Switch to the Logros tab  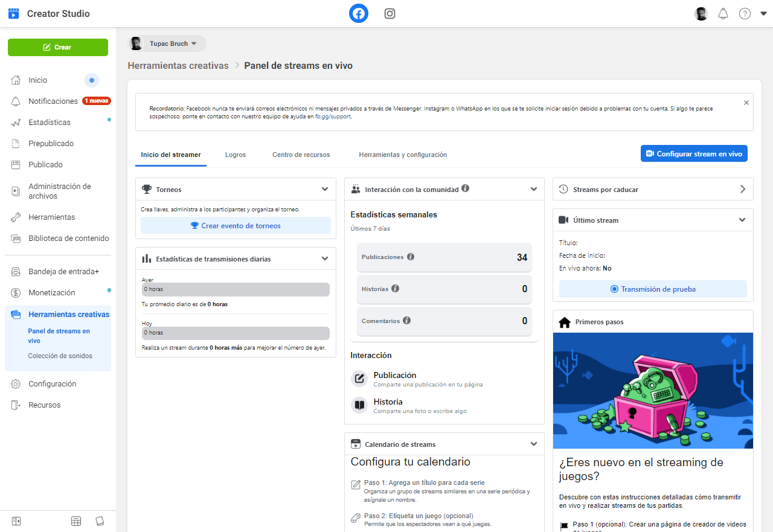(x=236, y=155)
